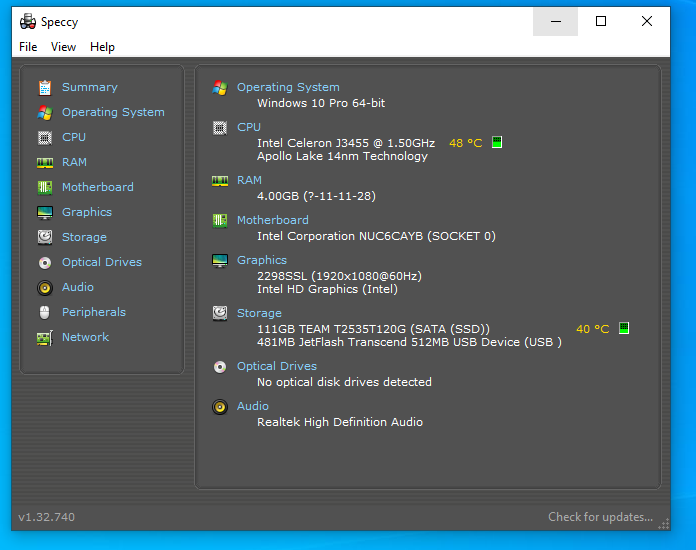Click the Motherboard icon in sidebar

click(44, 187)
